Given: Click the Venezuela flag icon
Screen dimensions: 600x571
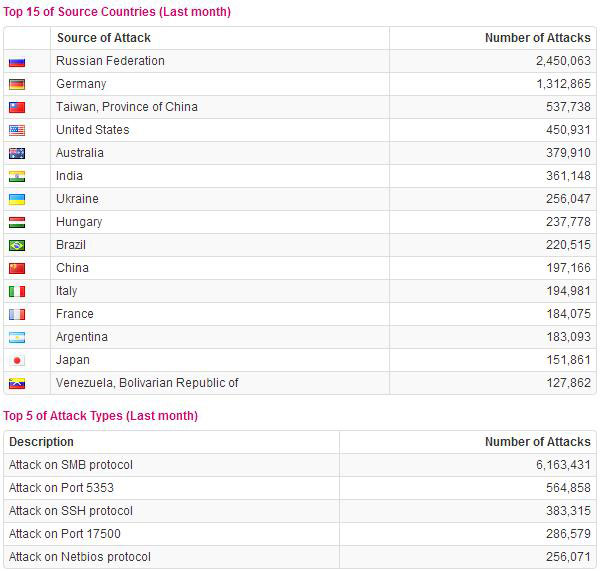Looking at the screenshot, I should [17, 383].
